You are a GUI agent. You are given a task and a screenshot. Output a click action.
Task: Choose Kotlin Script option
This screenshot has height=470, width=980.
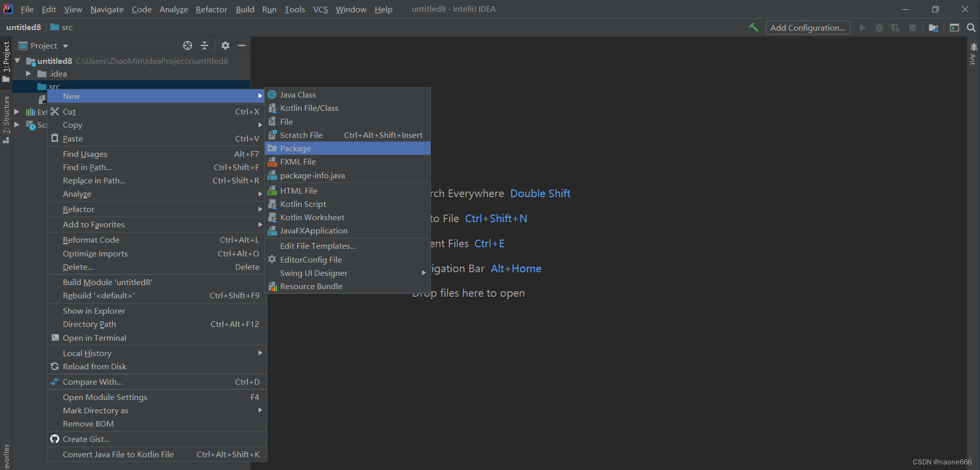coord(348,204)
